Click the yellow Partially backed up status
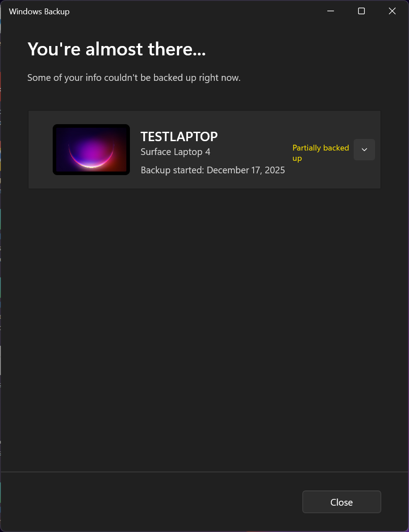This screenshot has width=409, height=532. click(321, 153)
